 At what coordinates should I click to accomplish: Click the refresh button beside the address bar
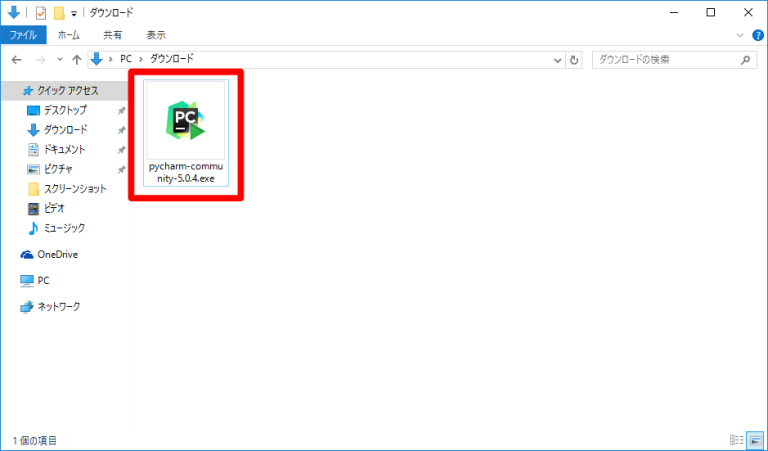pos(574,60)
